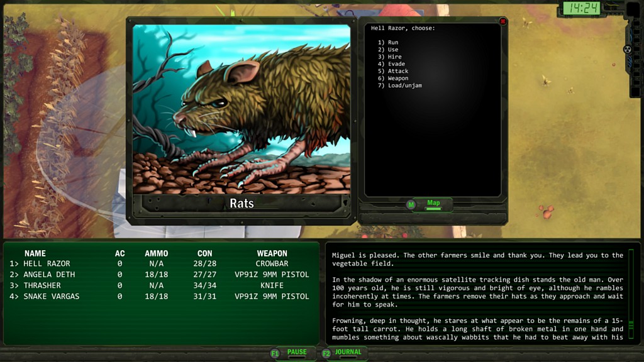Open the Journal
The width and height of the screenshot is (644, 362).
[x=348, y=353]
